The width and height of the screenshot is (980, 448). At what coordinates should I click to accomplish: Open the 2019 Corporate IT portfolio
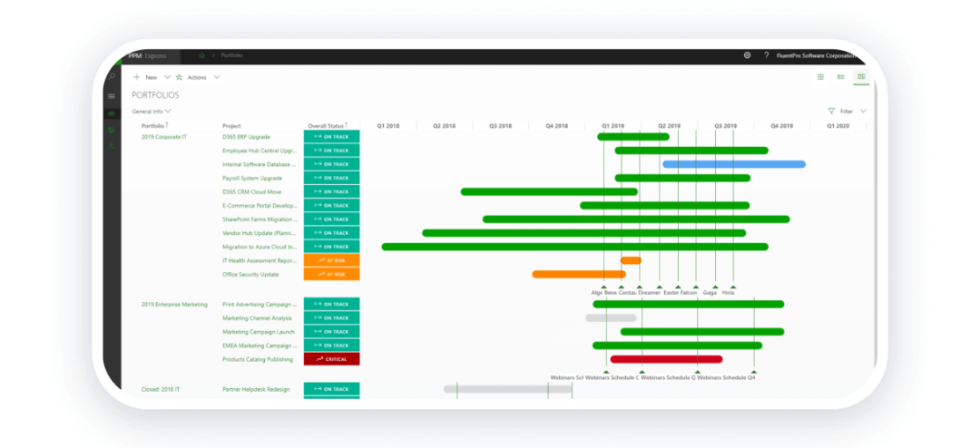pyautogui.click(x=163, y=136)
